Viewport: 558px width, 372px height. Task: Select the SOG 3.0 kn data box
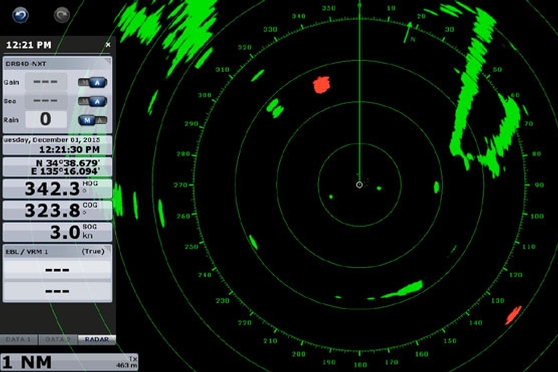[x=57, y=232]
